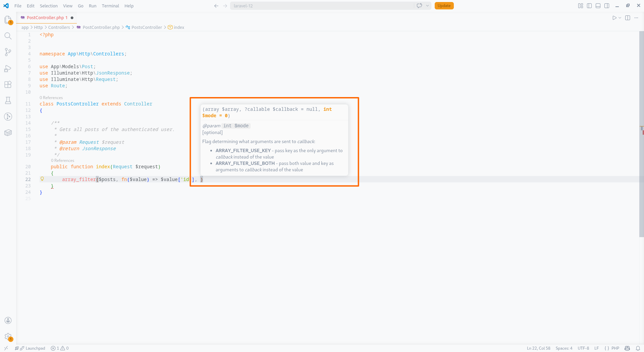This screenshot has width=644, height=352.
Task: Go forward with the right arrow
Action: click(225, 6)
